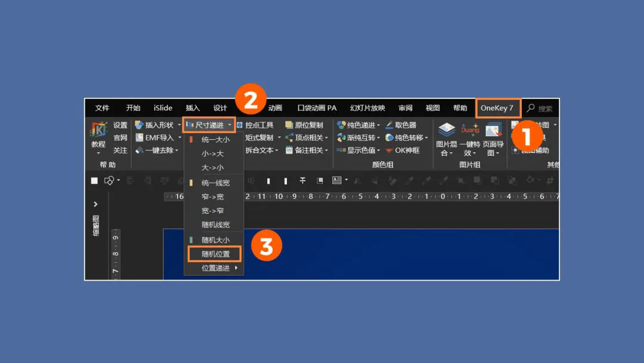The height and width of the screenshot is (363, 644).
Task: Expand the 顶点相关 dropdown arrow
Action: click(327, 138)
